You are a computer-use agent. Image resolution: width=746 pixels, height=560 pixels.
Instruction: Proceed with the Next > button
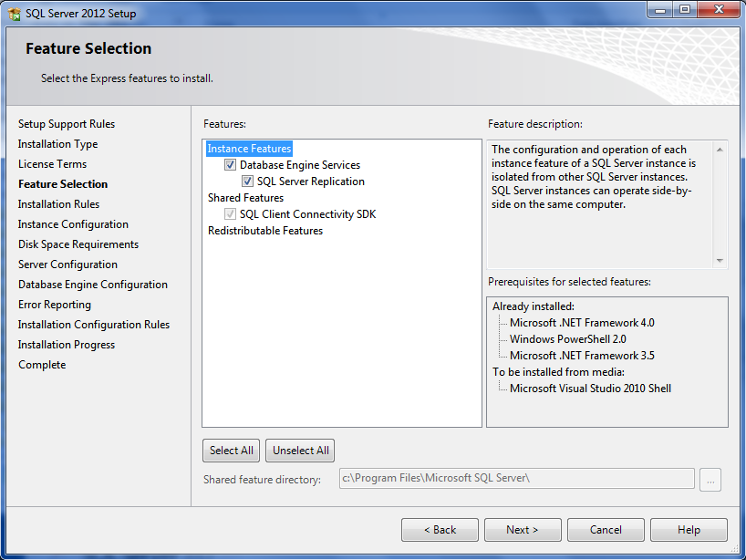click(523, 530)
